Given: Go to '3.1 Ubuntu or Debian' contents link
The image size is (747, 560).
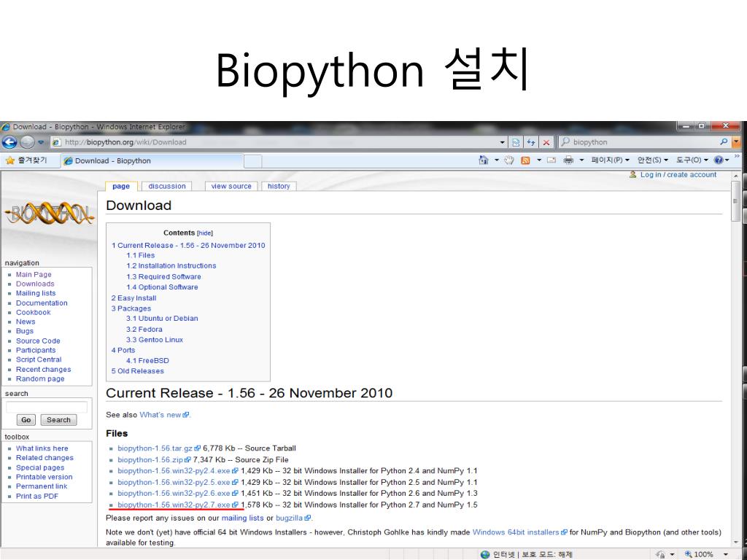Looking at the screenshot, I should 162,319.
